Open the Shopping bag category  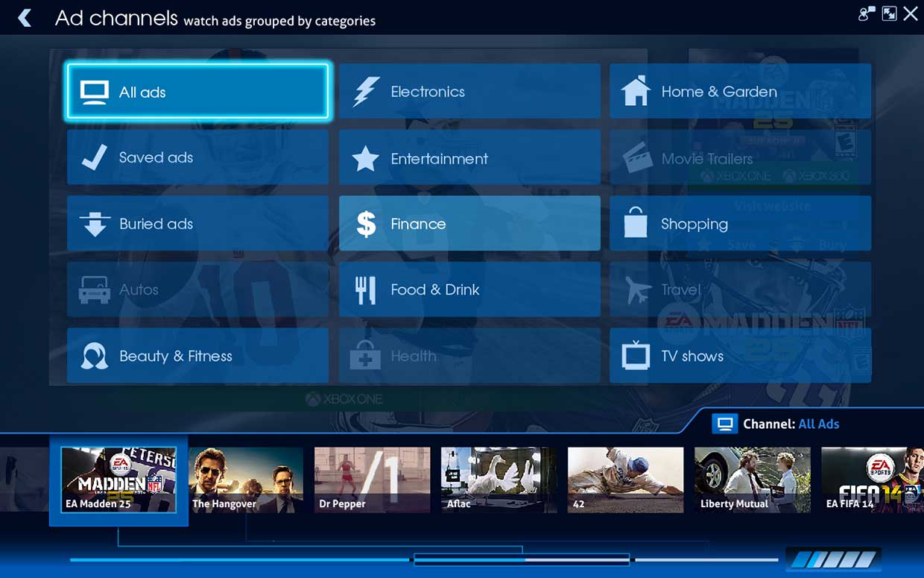740,224
